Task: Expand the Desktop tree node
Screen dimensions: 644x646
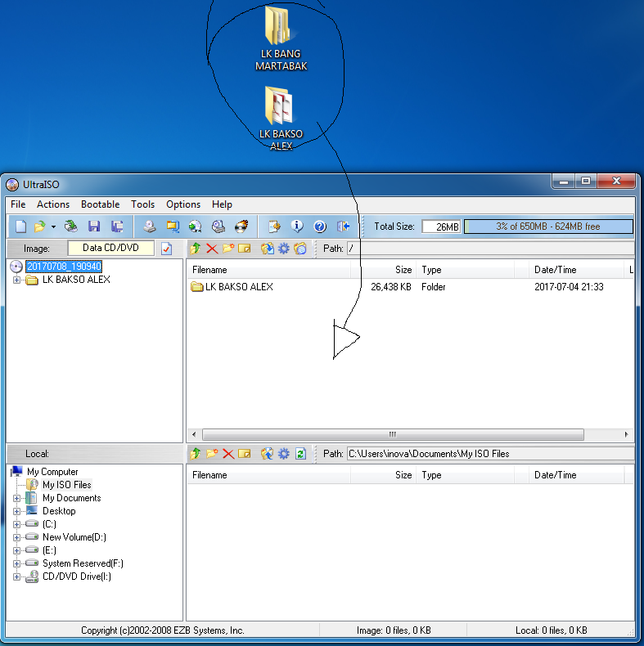Action: [x=16, y=512]
